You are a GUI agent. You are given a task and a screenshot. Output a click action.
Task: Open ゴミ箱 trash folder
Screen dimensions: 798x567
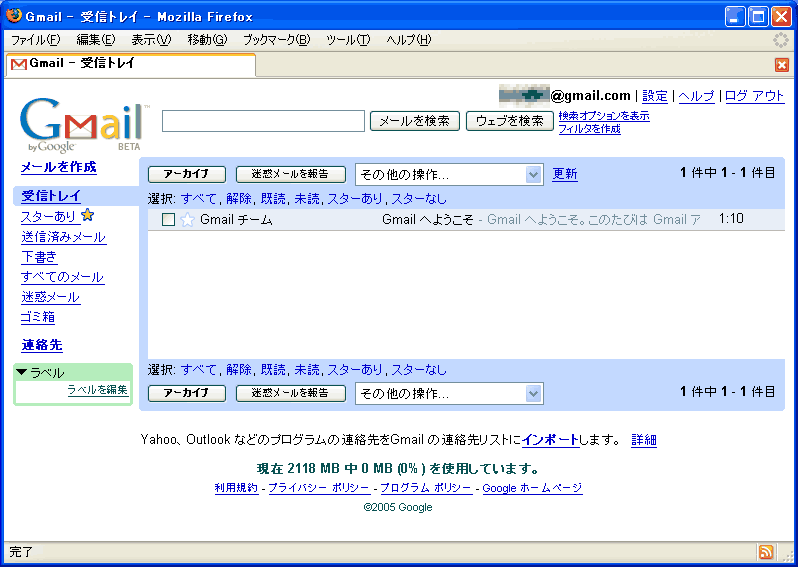(38, 317)
